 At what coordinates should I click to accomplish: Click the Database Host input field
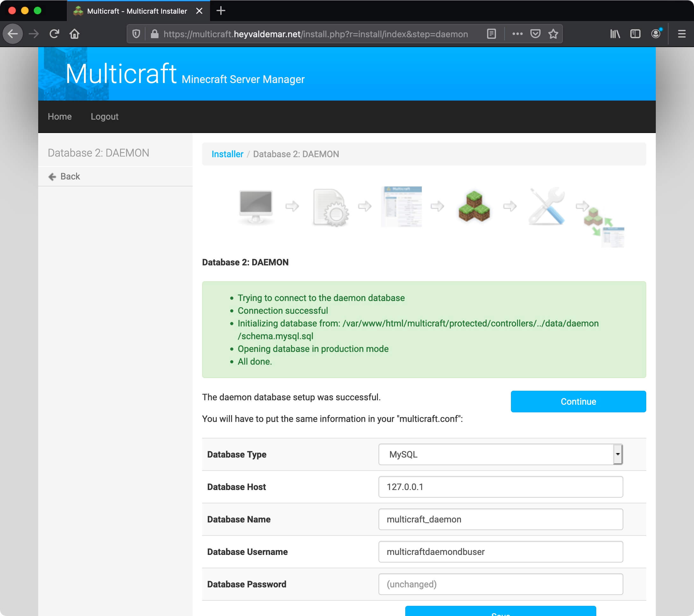point(500,486)
